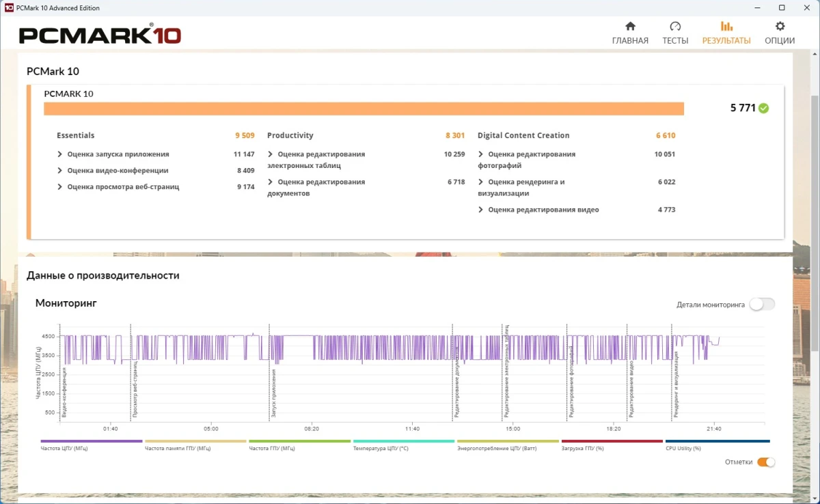Click the Productivity heading

click(290, 136)
